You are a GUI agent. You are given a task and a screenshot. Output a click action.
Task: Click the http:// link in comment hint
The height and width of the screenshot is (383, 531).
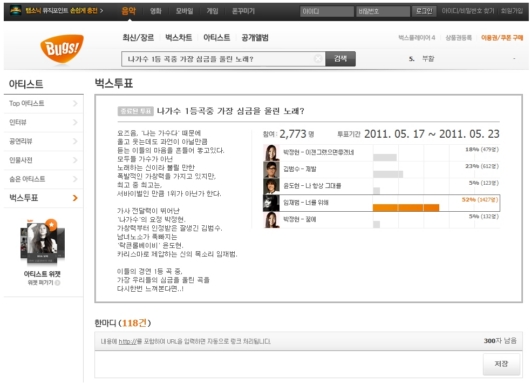pyautogui.click(x=127, y=341)
